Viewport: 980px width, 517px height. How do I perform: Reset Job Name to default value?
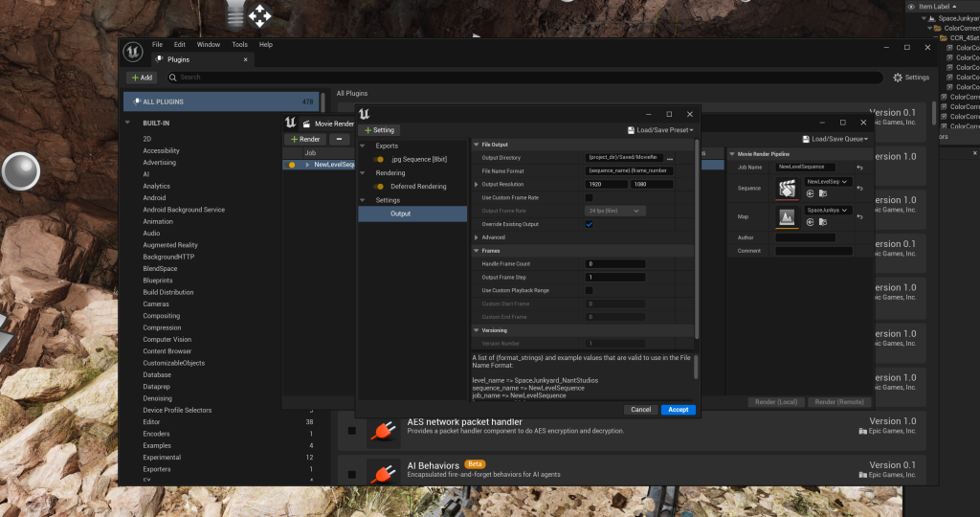click(860, 168)
